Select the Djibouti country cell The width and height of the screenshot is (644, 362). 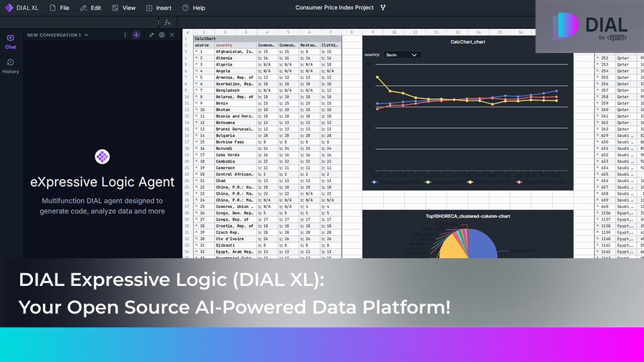[235, 246]
